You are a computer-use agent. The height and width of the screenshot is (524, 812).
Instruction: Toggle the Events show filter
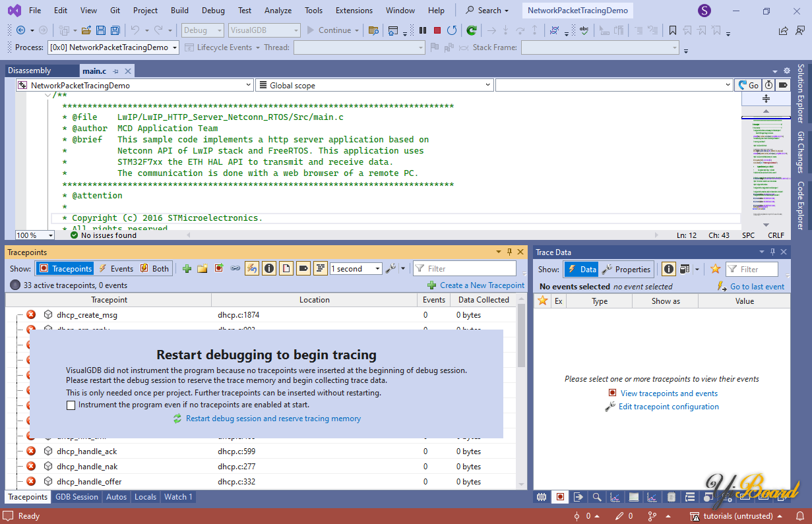pos(116,269)
